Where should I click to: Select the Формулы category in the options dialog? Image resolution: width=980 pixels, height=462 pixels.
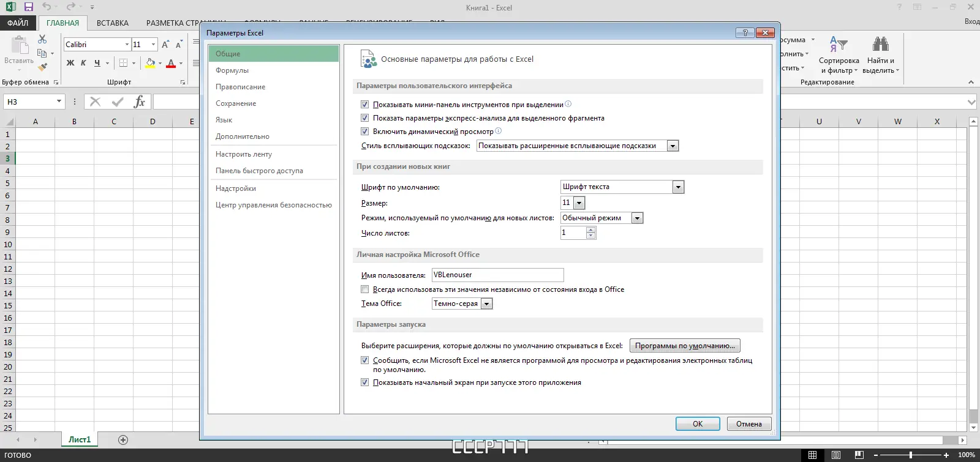273,70
